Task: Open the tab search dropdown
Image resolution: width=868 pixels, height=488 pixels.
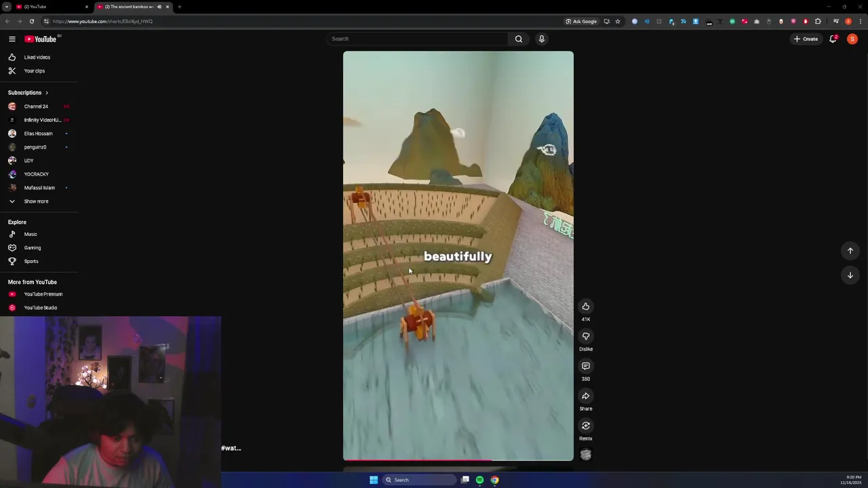Action: point(6,7)
